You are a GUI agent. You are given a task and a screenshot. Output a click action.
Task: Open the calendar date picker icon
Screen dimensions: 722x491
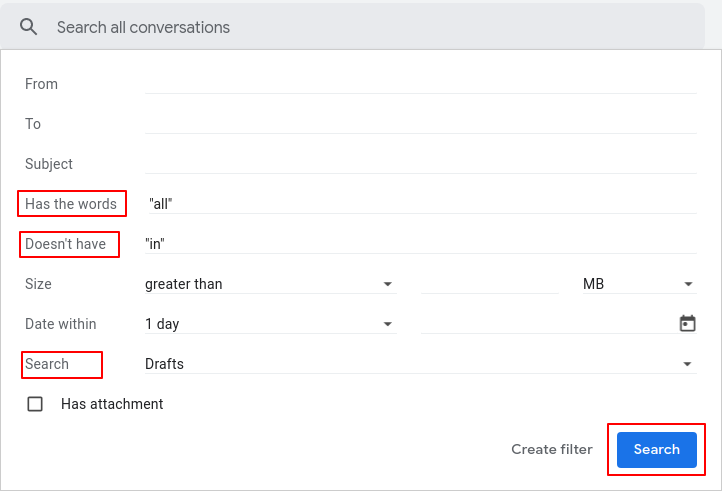click(687, 323)
